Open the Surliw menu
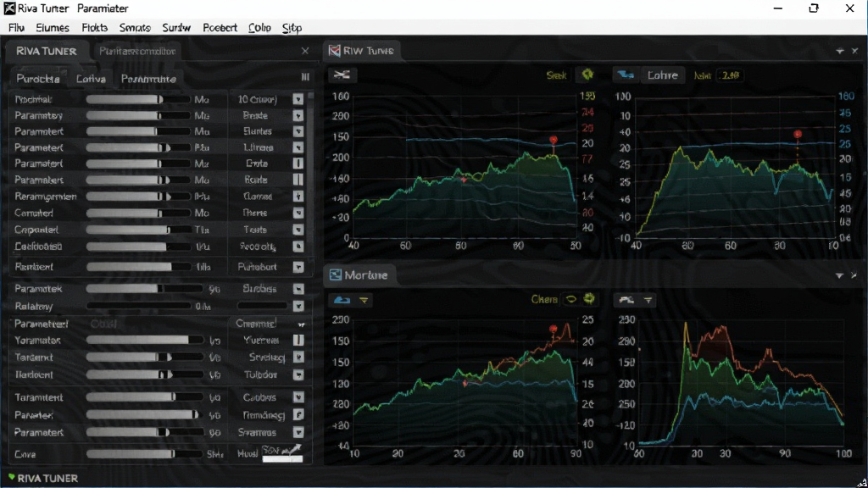 (176, 28)
